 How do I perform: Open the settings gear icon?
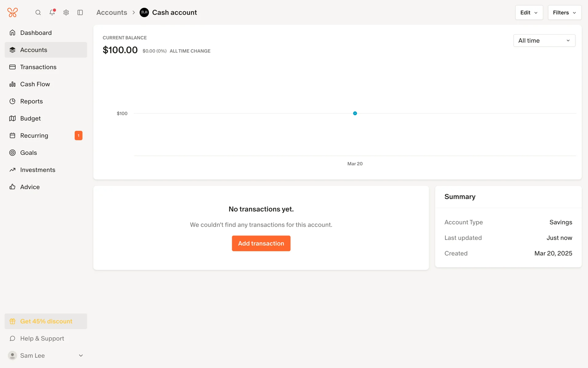(x=66, y=13)
